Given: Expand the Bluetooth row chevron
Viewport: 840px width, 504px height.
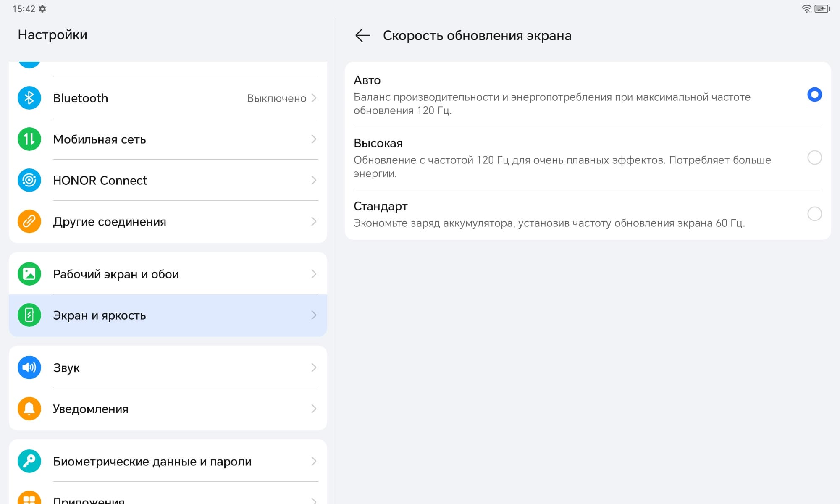Looking at the screenshot, I should coord(313,98).
